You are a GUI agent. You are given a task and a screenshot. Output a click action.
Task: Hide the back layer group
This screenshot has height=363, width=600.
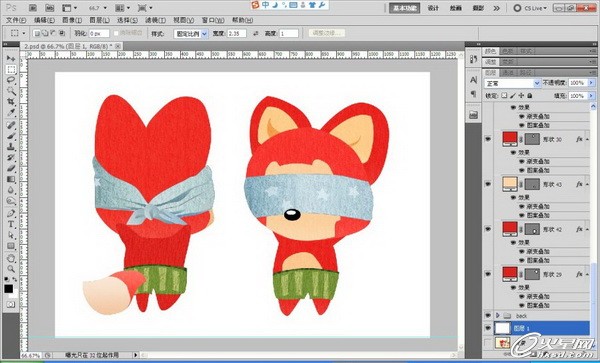488,316
